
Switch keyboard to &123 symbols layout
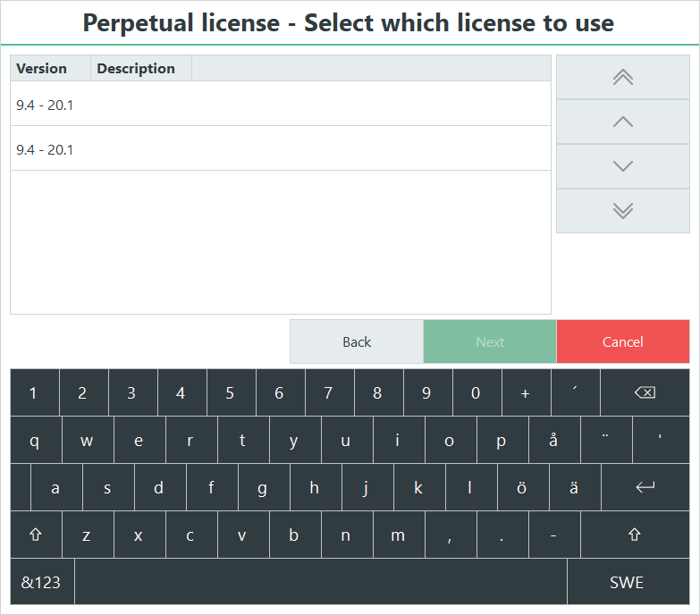42,582
